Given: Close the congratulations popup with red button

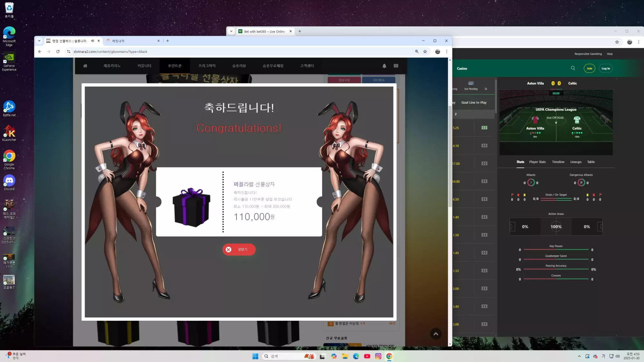Looking at the screenshot, I should click(239, 249).
